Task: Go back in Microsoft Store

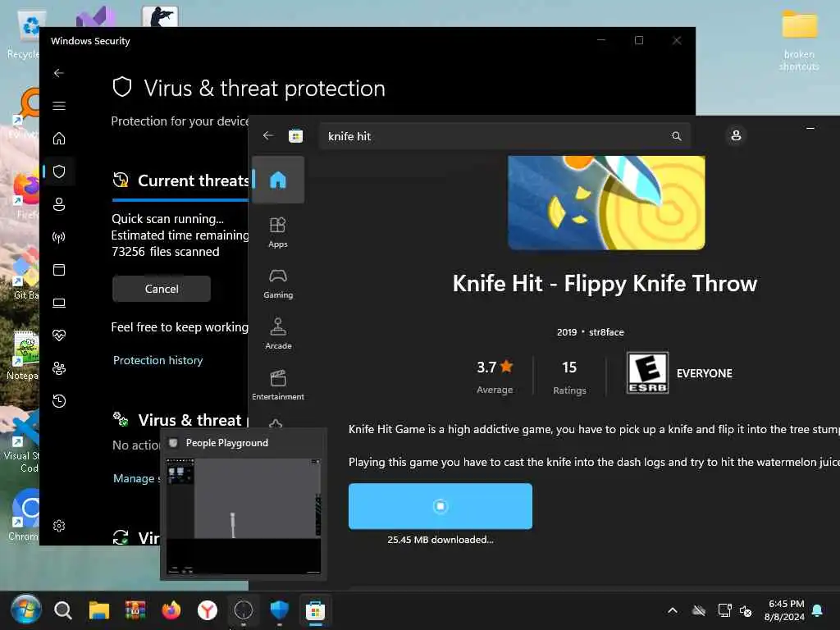Action: coord(268,136)
